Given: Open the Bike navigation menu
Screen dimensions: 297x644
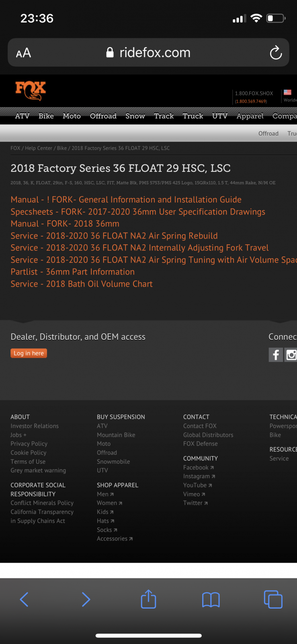Looking at the screenshot, I should (x=46, y=116).
